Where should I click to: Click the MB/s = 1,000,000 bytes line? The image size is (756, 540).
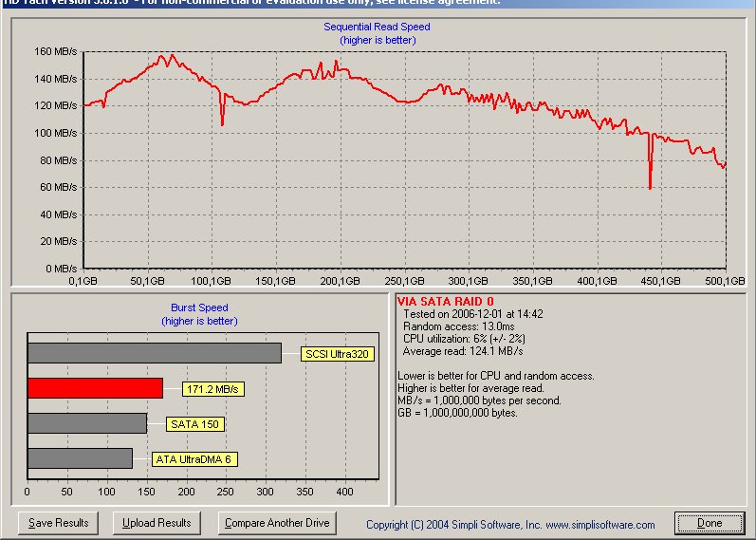[479, 400]
